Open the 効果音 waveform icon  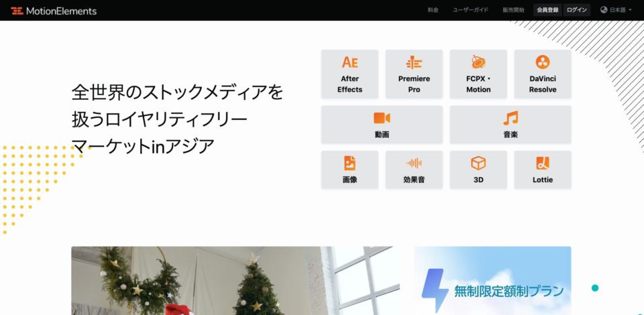point(414,164)
